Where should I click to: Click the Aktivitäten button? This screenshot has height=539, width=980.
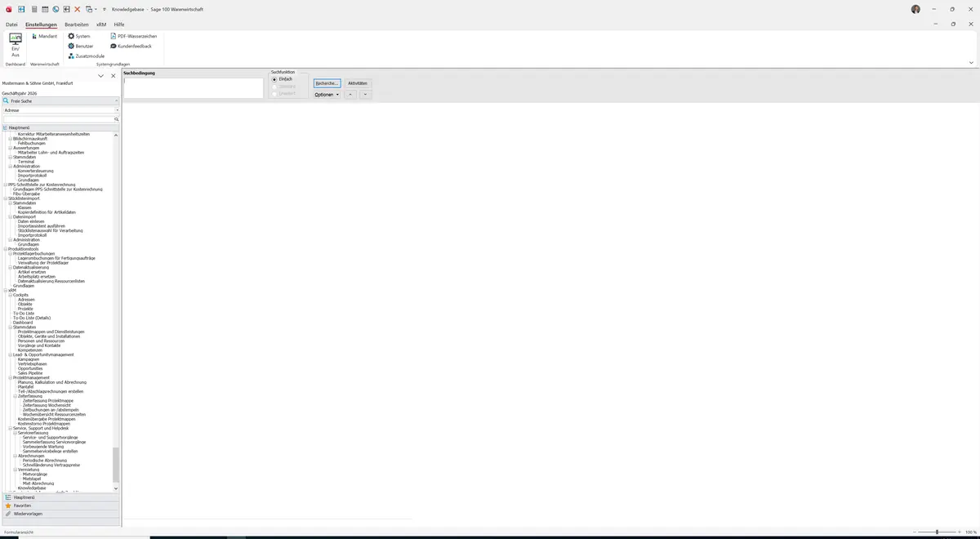click(x=358, y=83)
